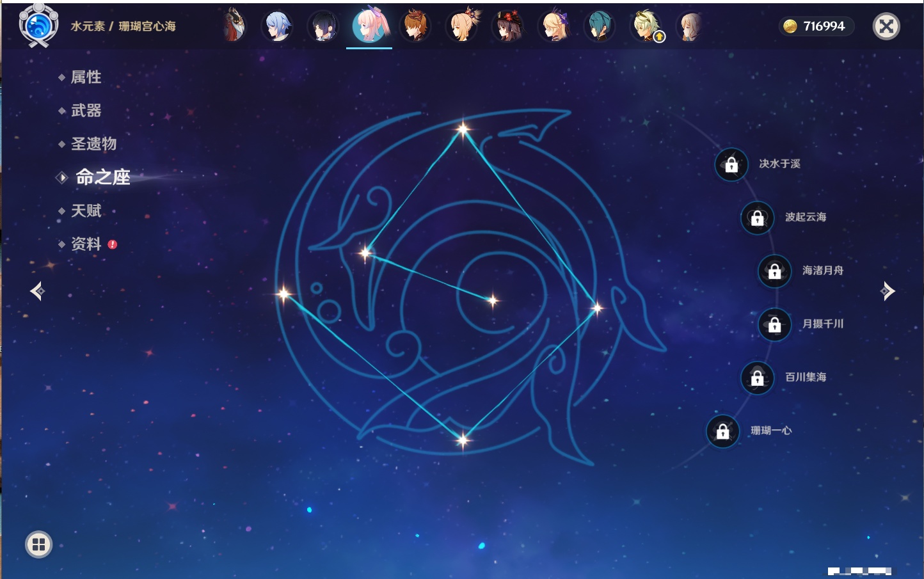The image size is (924, 579).
Task: Click the 百川集海 constellation label
Action: point(806,377)
